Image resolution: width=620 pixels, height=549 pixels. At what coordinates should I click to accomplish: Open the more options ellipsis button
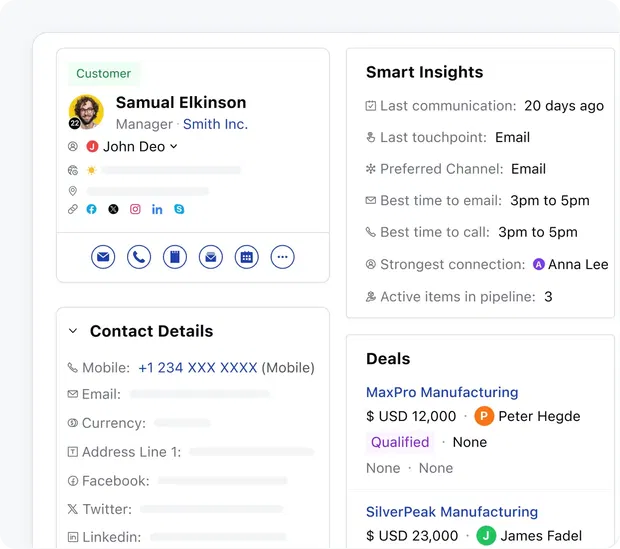coord(282,257)
